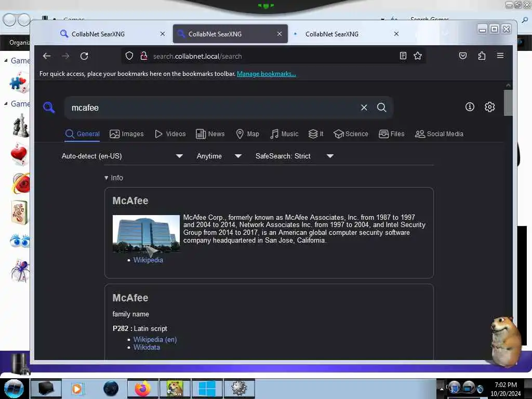The image size is (532, 399).
Task: Open Purble Place eyes icon in Games window
Action: coord(20,241)
